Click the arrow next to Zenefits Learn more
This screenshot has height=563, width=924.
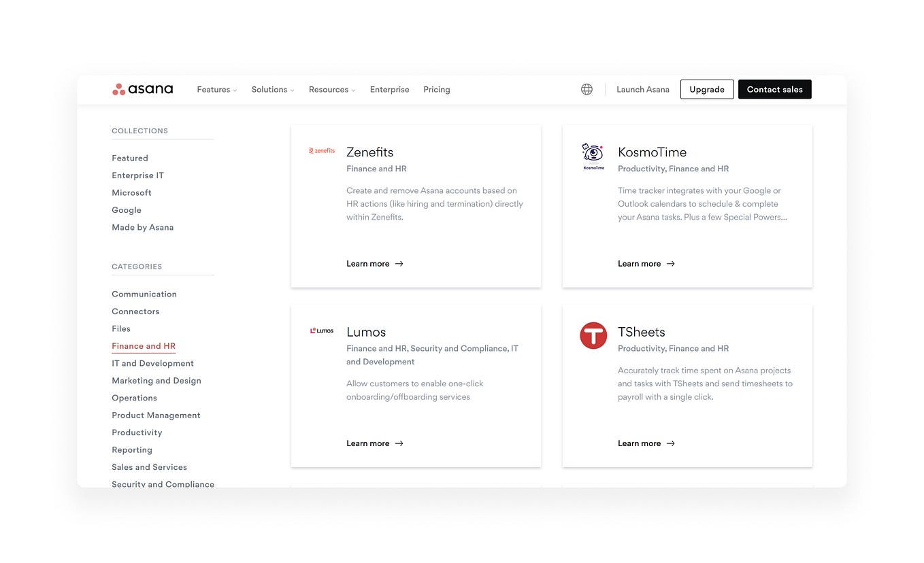click(399, 263)
